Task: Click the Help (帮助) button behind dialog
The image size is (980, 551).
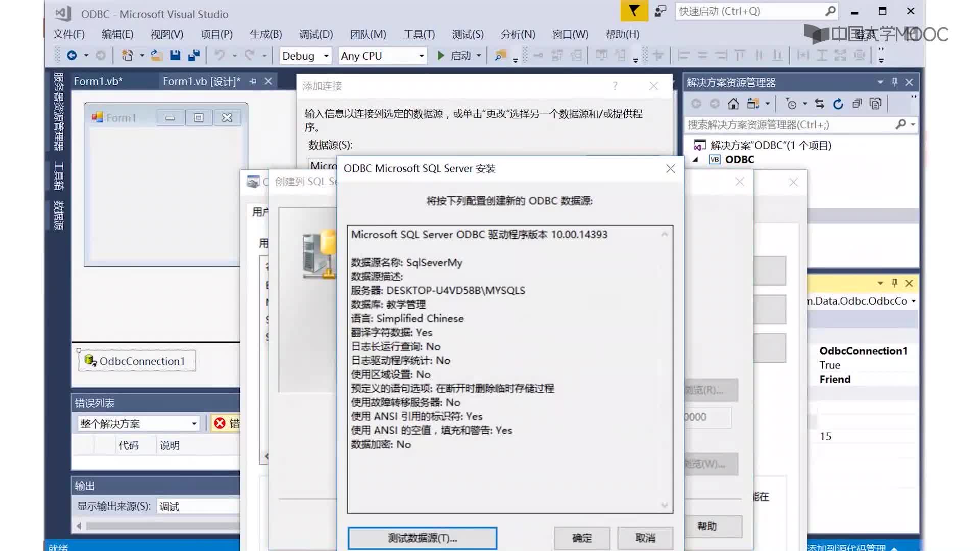Action: pos(707,526)
